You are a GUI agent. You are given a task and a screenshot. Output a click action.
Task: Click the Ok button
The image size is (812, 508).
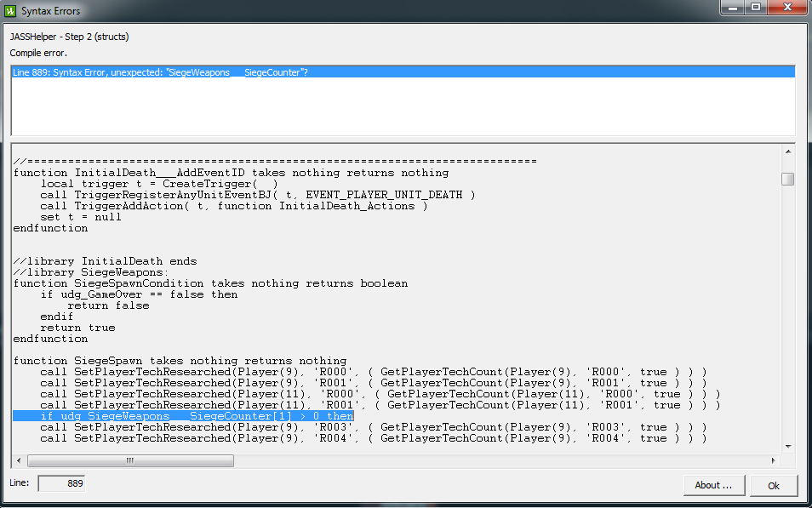(x=773, y=485)
